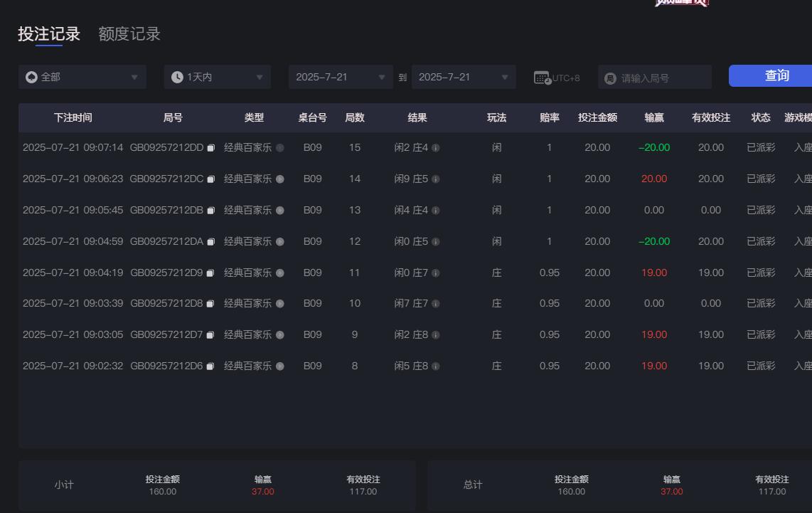This screenshot has width=812, height=513.
Task: Click the 输赢 column header
Action: click(653, 118)
